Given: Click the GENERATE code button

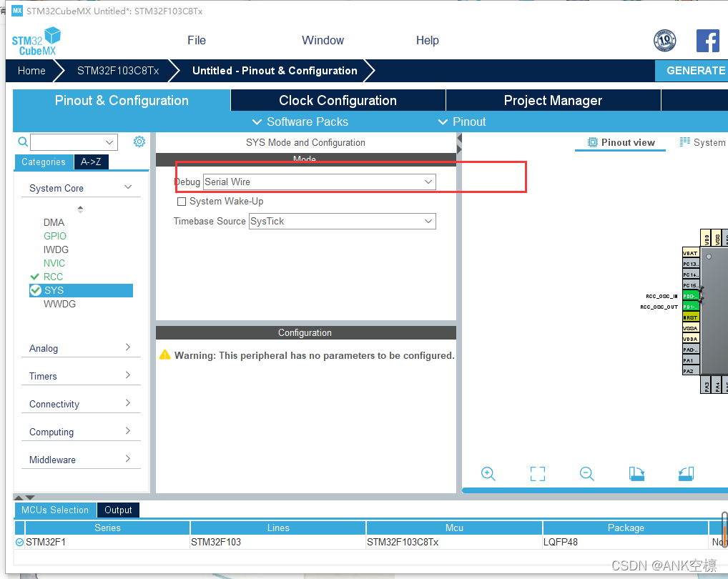Looking at the screenshot, I should point(692,71).
